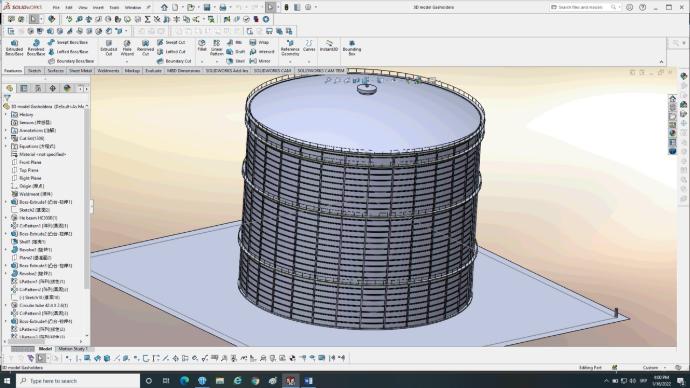Image resolution: width=690 pixels, height=388 pixels.
Task: Switch to the Sketch ribbon tab
Action: pos(34,70)
